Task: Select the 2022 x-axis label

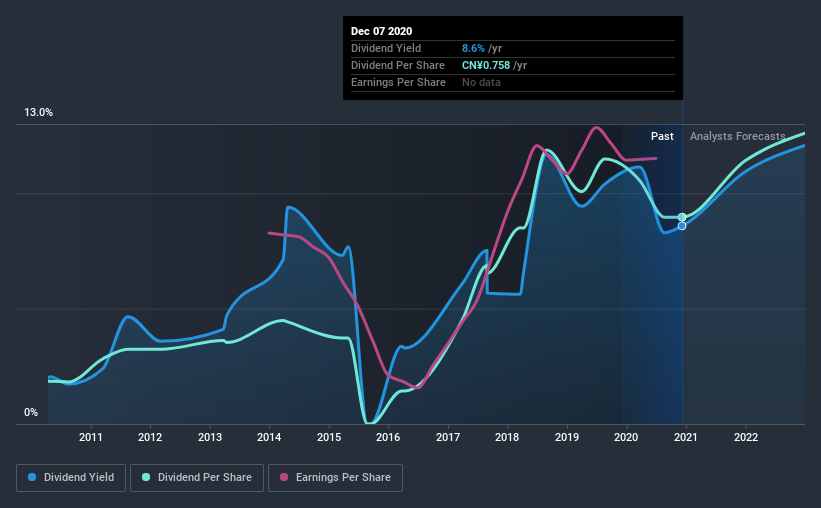Action: click(x=746, y=437)
